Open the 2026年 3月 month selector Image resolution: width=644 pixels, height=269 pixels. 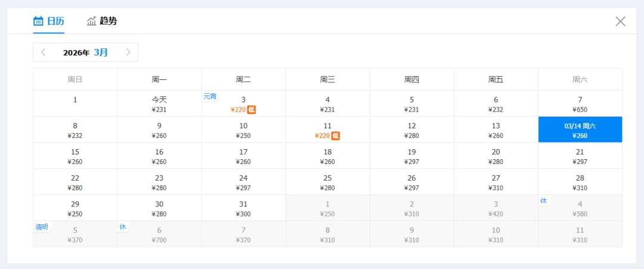pyautogui.click(x=86, y=52)
